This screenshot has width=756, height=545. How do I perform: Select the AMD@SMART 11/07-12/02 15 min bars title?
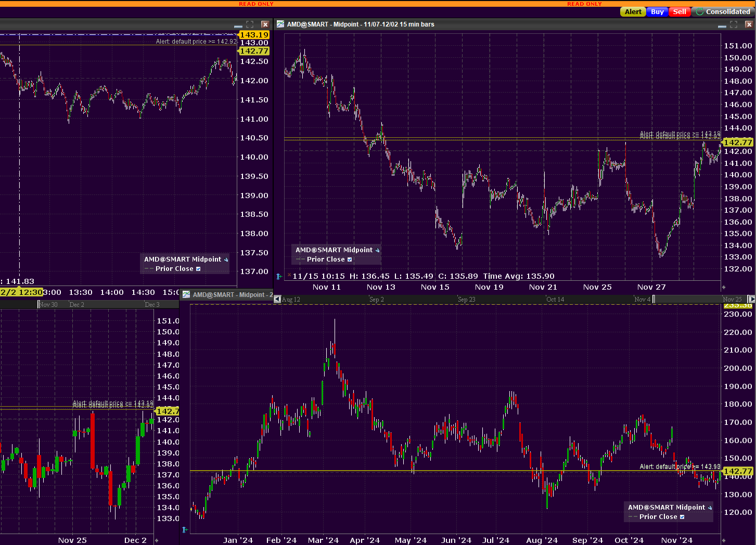[361, 24]
